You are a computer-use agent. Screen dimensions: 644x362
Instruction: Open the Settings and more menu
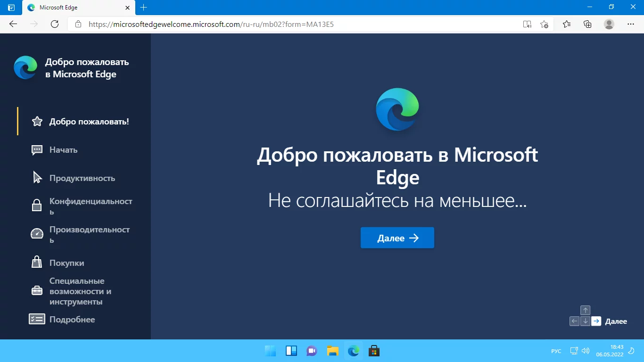click(631, 24)
